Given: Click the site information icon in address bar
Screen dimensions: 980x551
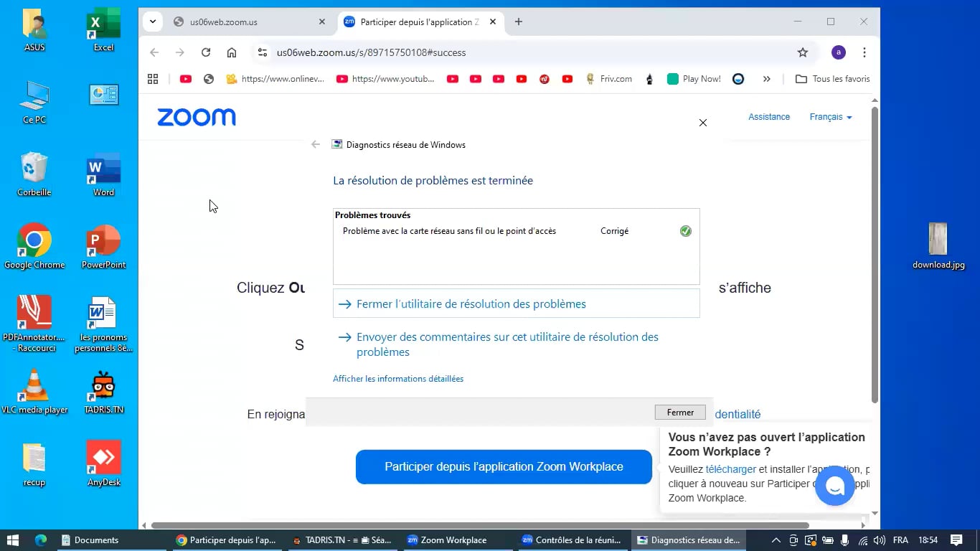Looking at the screenshot, I should 263,52.
